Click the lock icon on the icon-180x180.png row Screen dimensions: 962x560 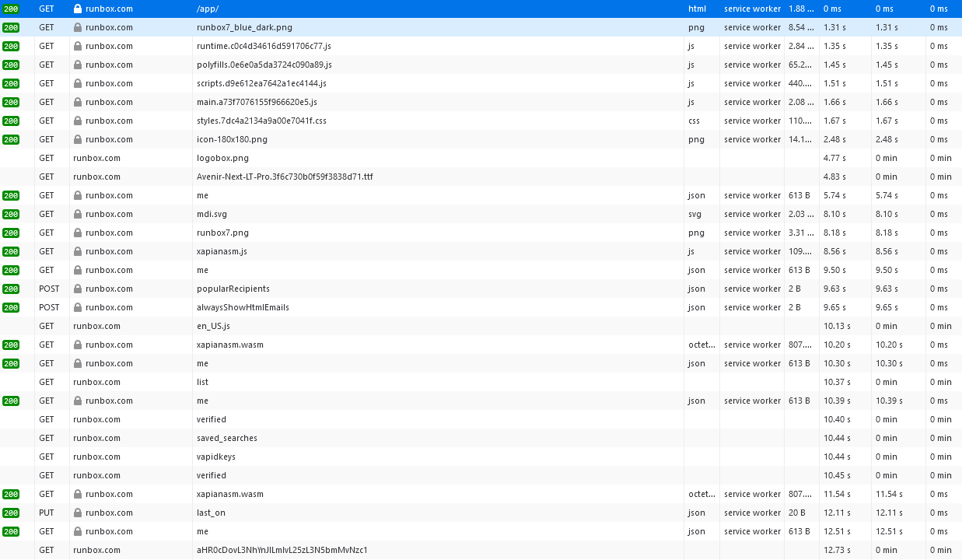pos(77,139)
